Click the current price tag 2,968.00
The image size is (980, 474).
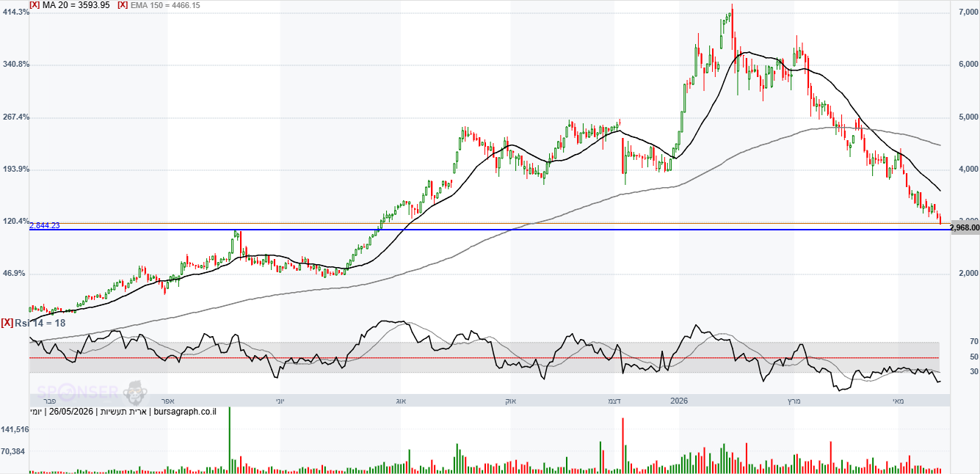point(965,227)
